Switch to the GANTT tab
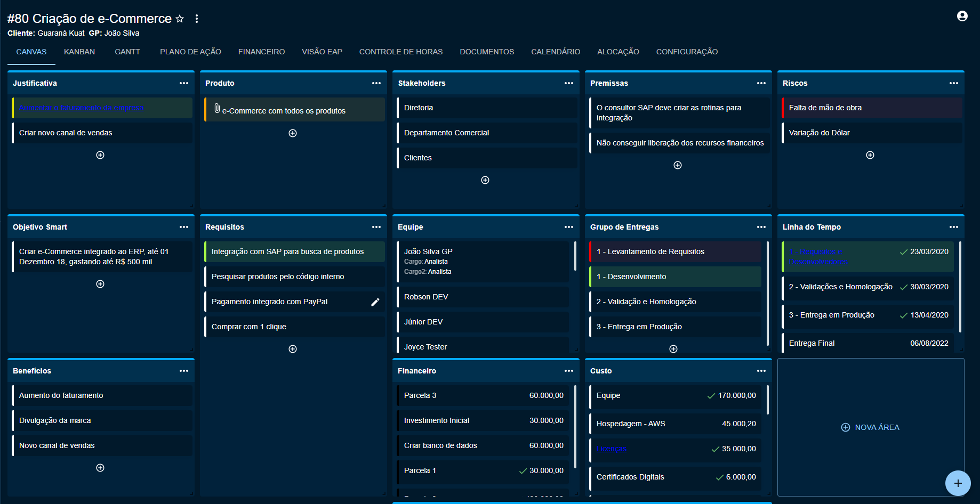 [127, 52]
